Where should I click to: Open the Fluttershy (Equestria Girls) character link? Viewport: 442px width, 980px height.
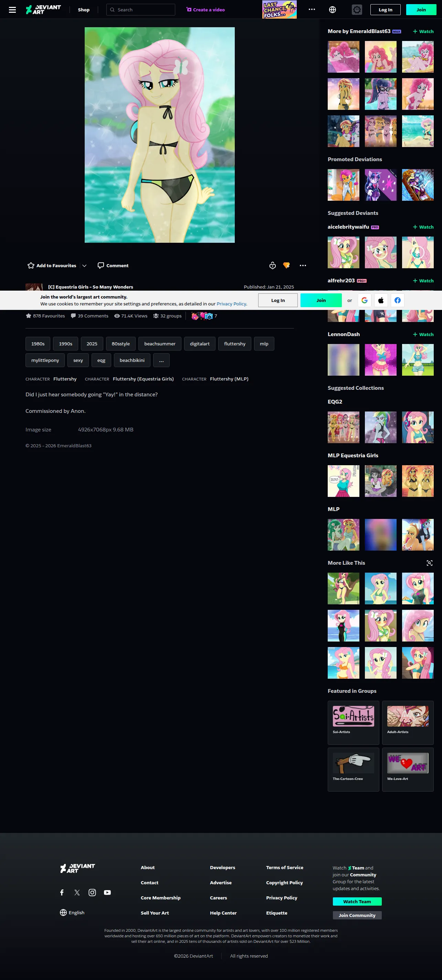pyautogui.click(x=144, y=379)
